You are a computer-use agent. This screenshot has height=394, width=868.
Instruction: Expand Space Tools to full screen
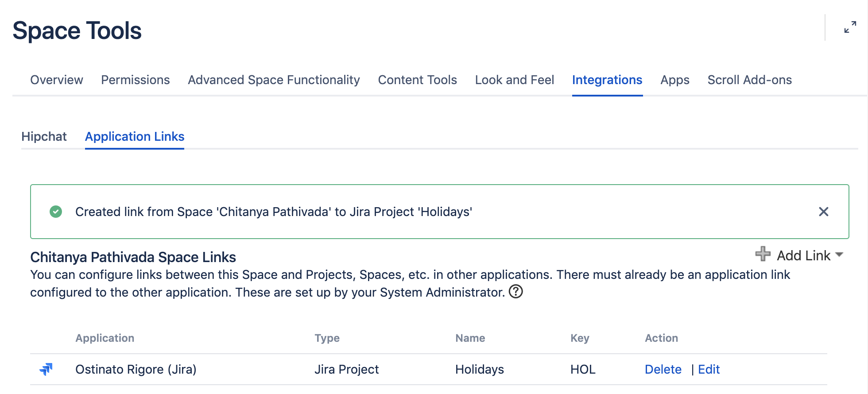850,27
